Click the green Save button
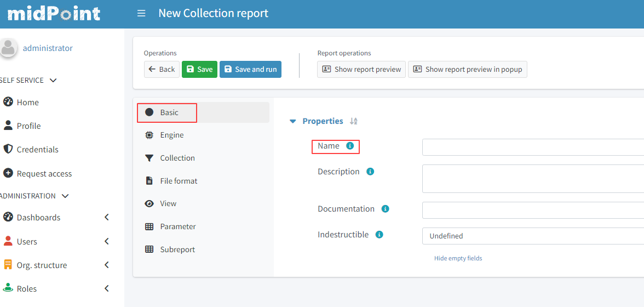 [x=199, y=69]
